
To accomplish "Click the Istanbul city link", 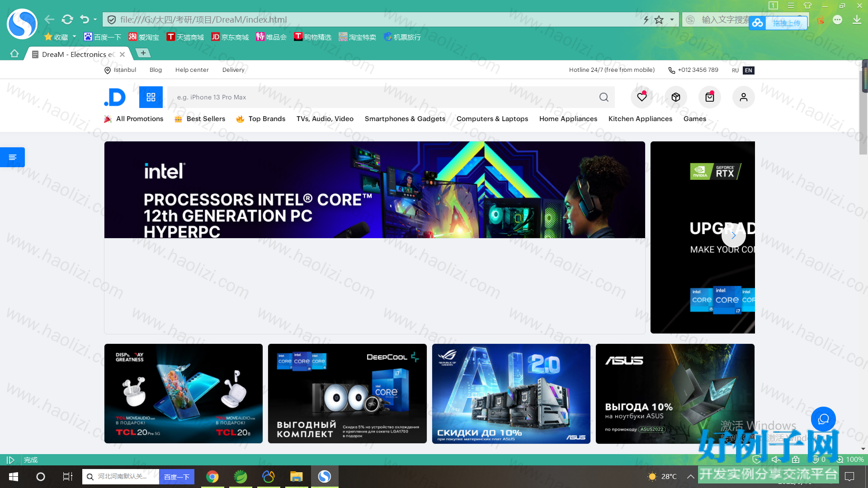I will pos(125,70).
